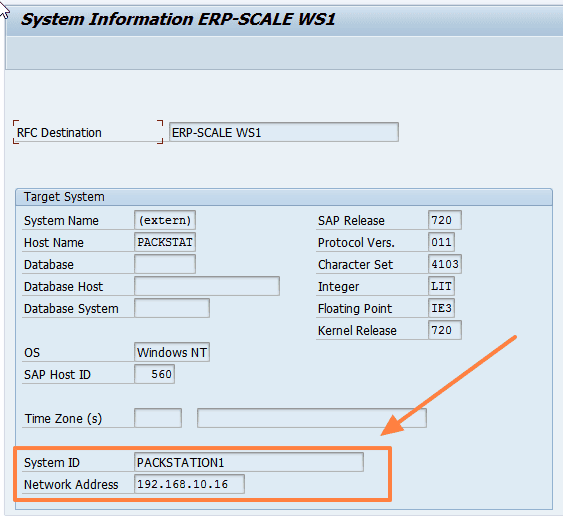Select the Floating Point field IE3
The width and height of the screenshot is (563, 516).
point(441,308)
